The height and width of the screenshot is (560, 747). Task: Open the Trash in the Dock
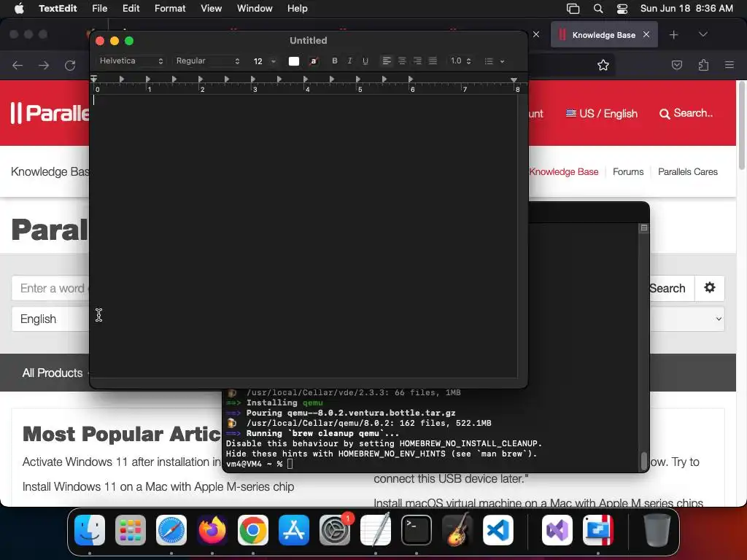tap(657, 530)
